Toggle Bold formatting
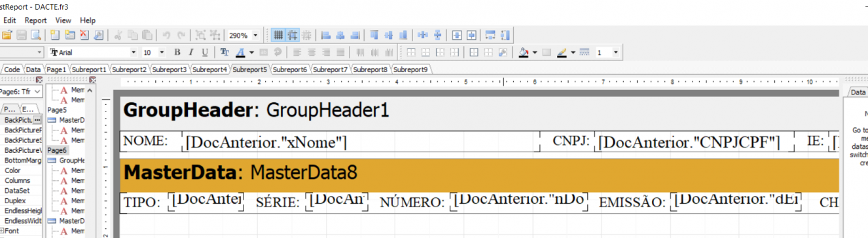The image size is (868, 238). click(x=177, y=52)
